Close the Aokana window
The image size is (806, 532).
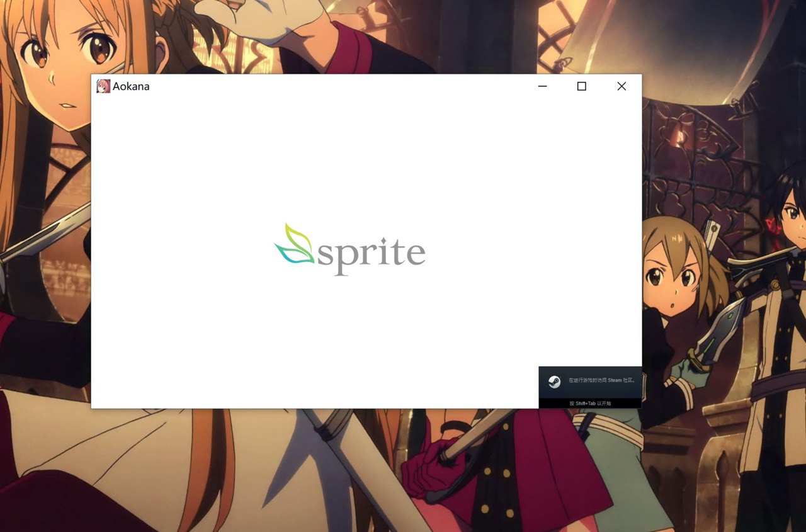622,86
